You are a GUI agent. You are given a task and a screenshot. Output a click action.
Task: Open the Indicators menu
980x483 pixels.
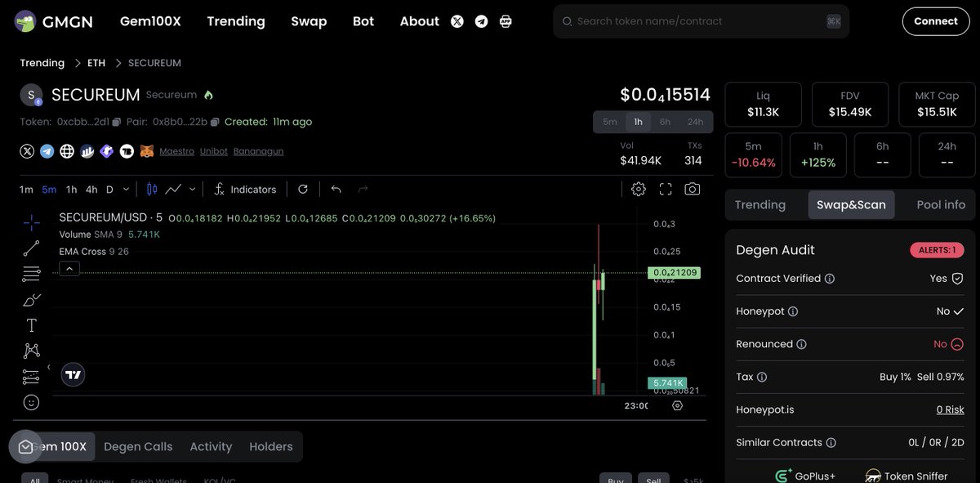[245, 189]
